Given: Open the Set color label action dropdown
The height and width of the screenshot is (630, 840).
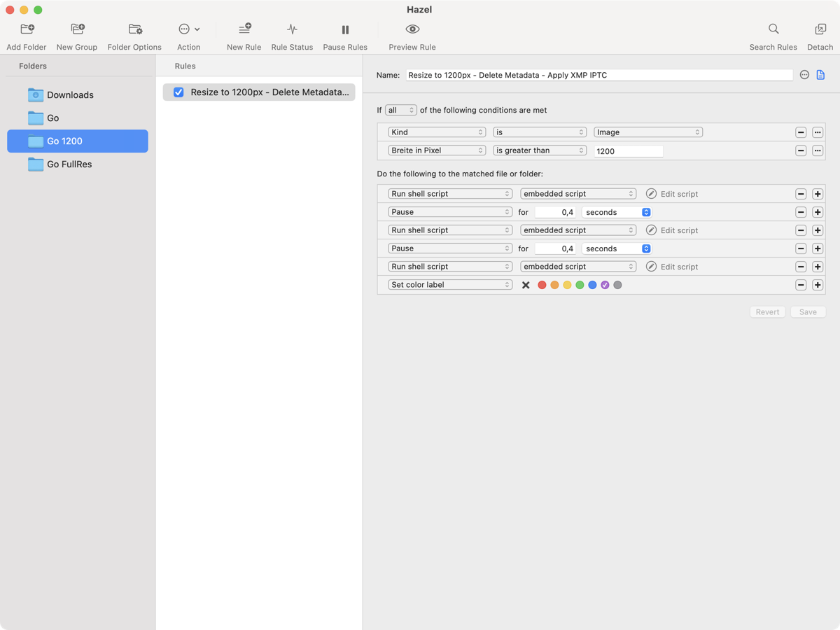Looking at the screenshot, I should click(x=450, y=285).
